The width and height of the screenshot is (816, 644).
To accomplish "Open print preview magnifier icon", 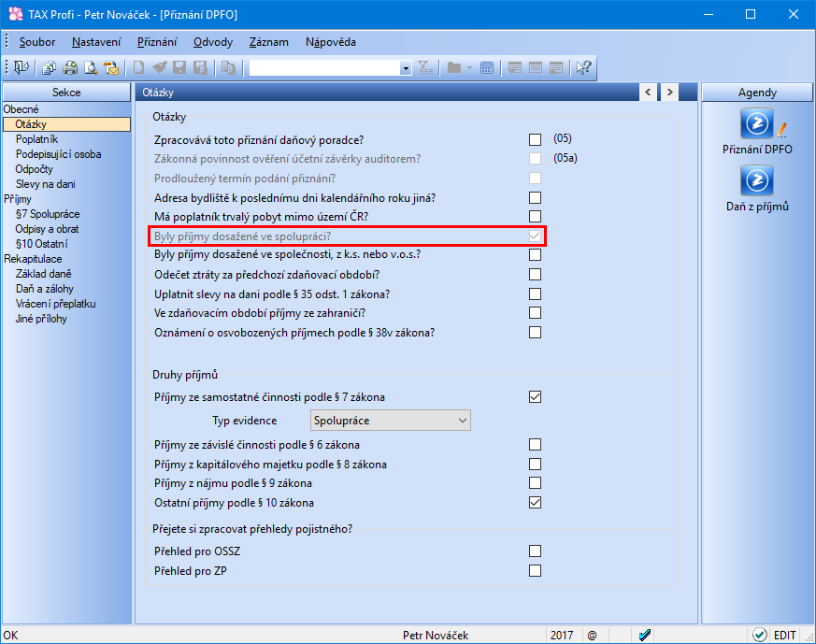I will click(x=91, y=67).
